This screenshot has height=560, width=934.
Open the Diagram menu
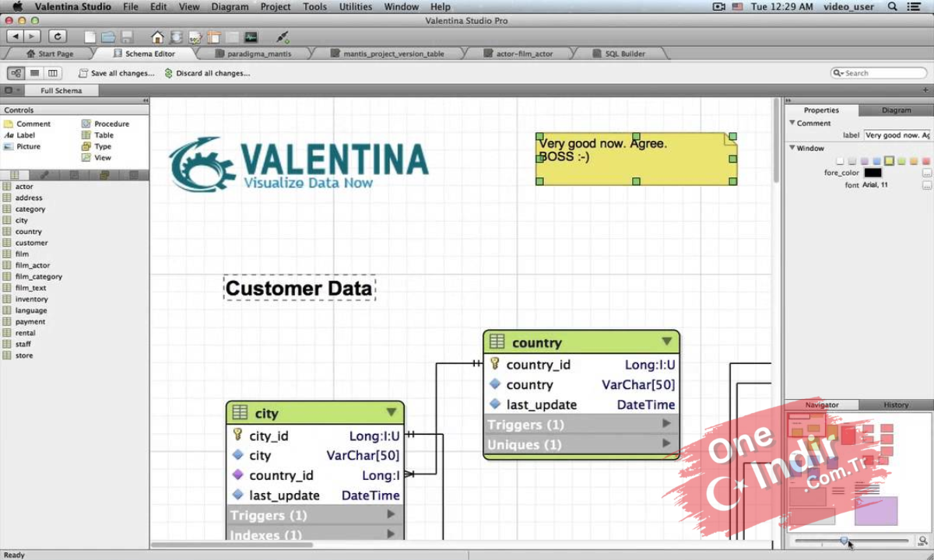pyautogui.click(x=230, y=6)
